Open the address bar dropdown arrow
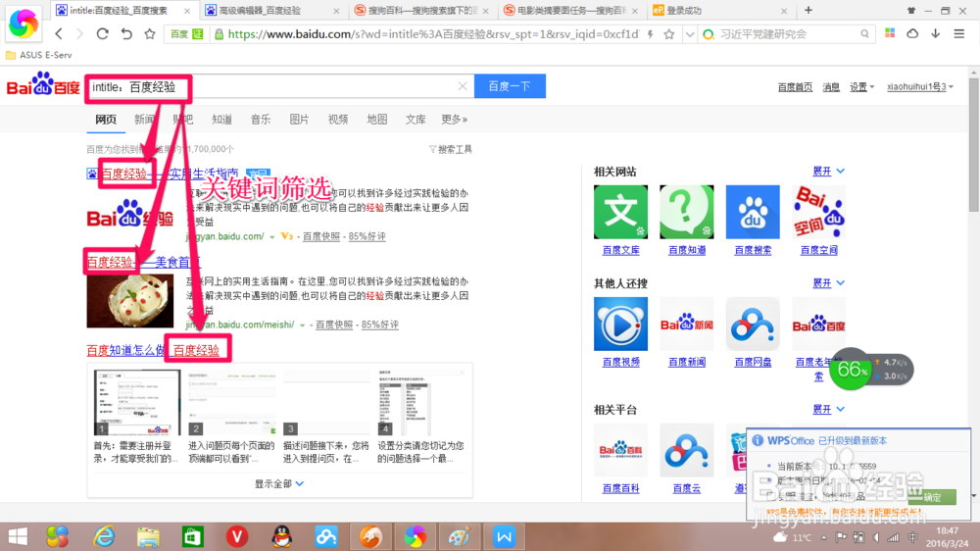 pyautogui.click(x=689, y=34)
